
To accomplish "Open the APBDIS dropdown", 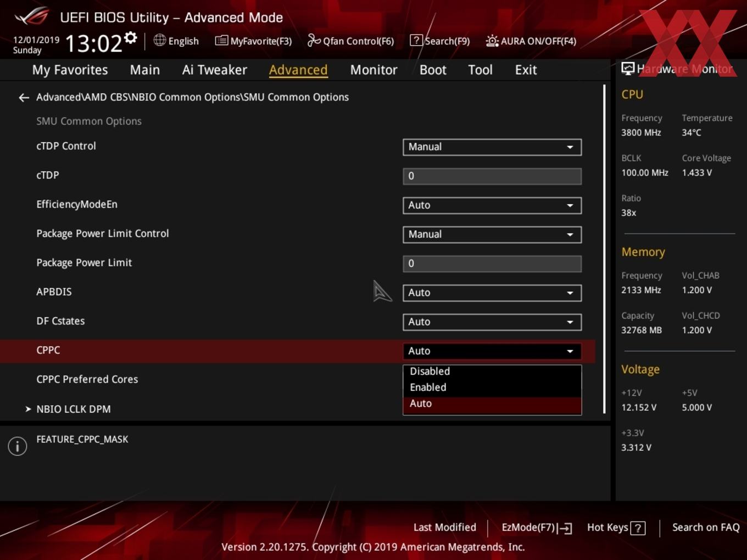I will tap(492, 293).
